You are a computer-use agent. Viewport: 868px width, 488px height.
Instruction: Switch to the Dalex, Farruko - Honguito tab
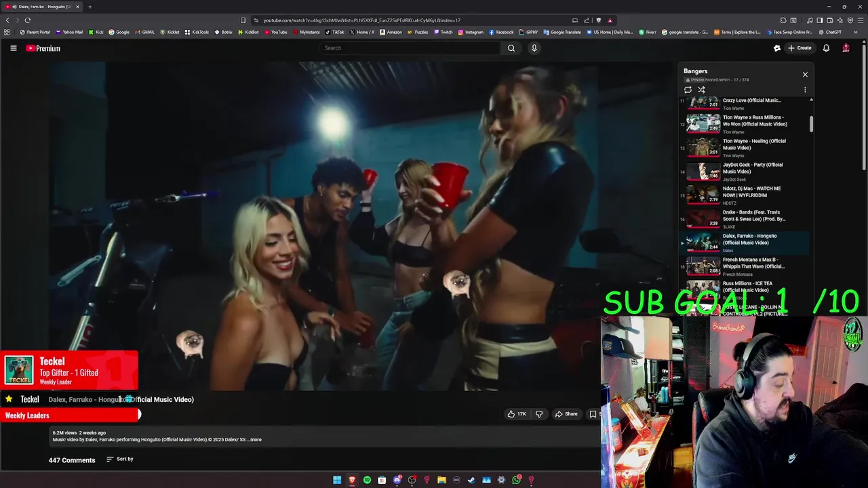tap(42, 7)
